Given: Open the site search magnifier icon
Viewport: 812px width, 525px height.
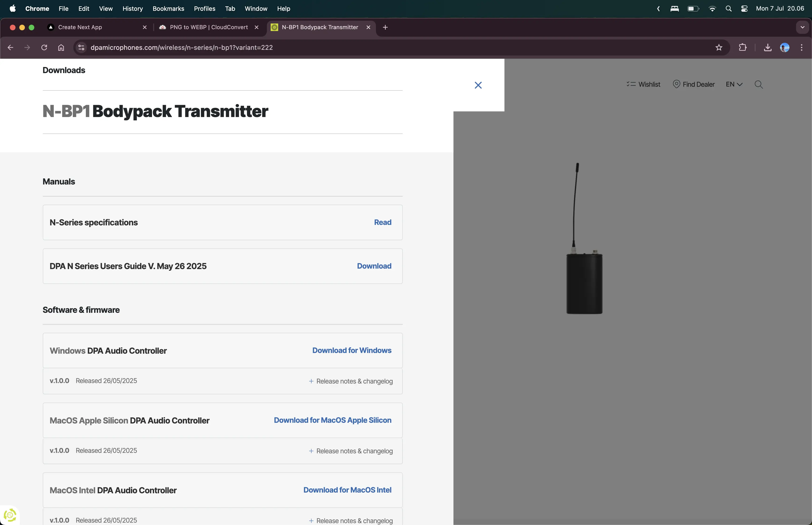Looking at the screenshot, I should pyautogui.click(x=758, y=85).
